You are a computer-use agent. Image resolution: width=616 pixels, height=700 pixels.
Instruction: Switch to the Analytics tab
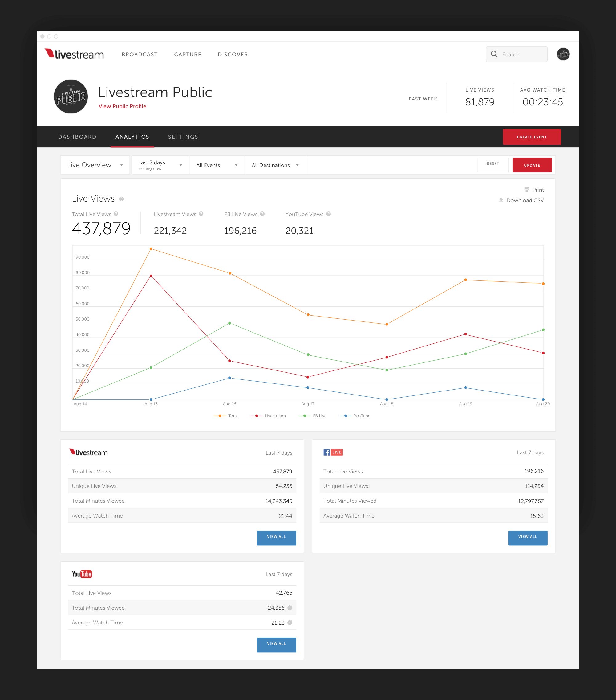pyautogui.click(x=132, y=137)
